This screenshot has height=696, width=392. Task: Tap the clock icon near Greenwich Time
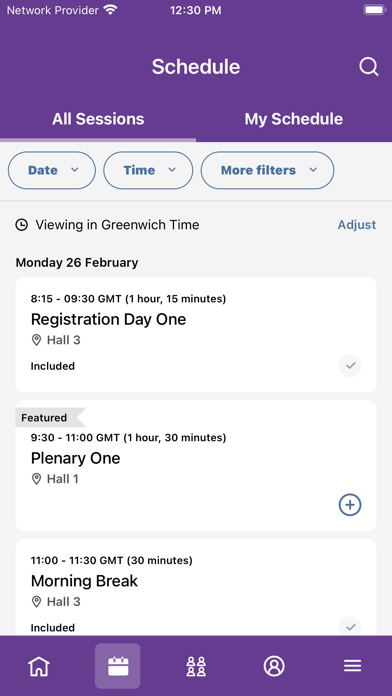[x=21, y=225]
